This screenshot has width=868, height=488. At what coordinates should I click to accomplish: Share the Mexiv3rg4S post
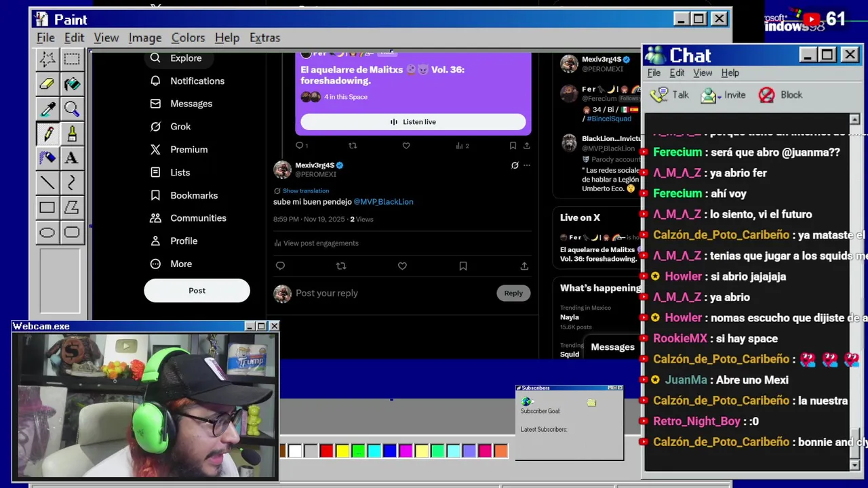click(x=524, y=266)
